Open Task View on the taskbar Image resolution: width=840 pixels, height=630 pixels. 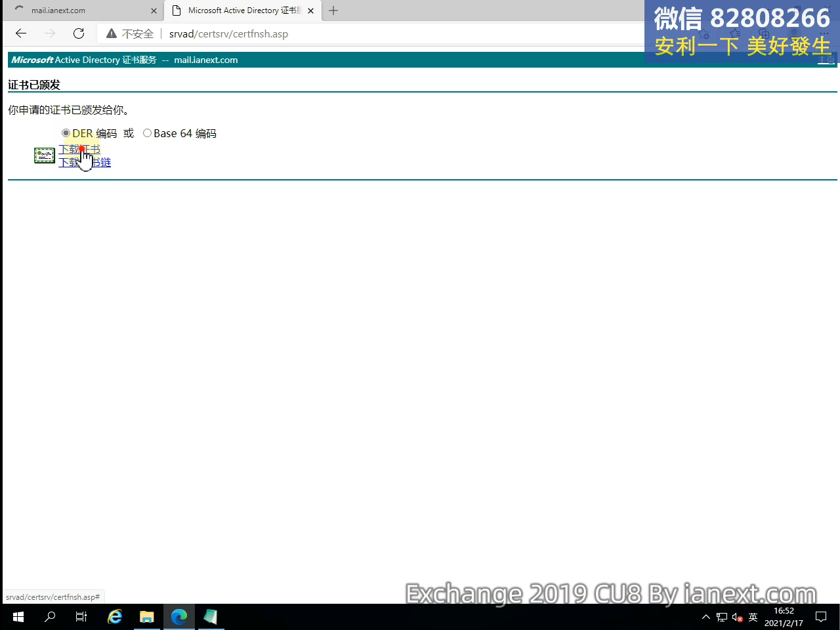click(81, 617)
